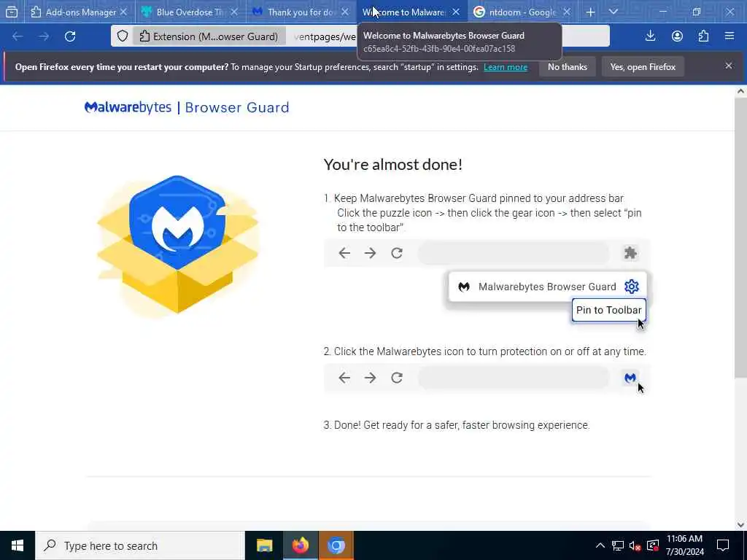Click the page vertical scrollbar thumb
Screen dimensions: 747x560
coord(740,238)
